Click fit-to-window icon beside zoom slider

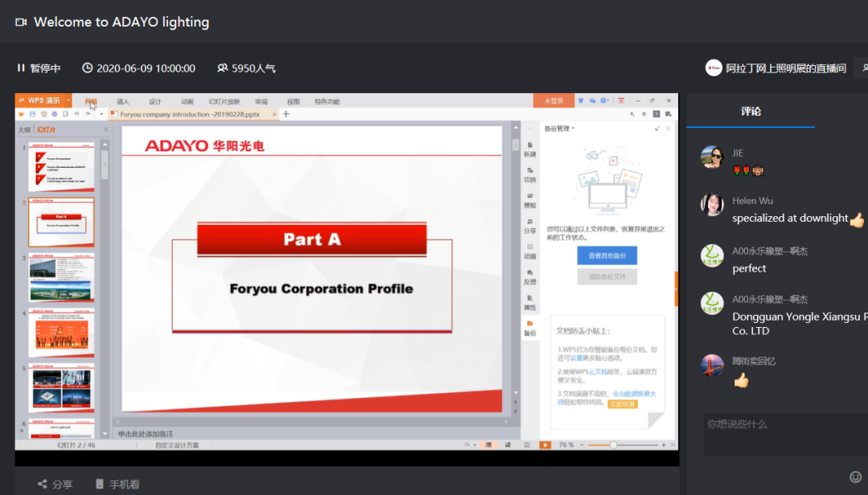673,444
